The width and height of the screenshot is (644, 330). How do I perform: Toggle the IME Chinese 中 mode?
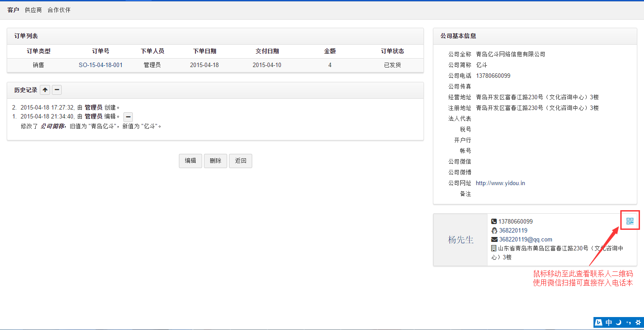[609, 322]
